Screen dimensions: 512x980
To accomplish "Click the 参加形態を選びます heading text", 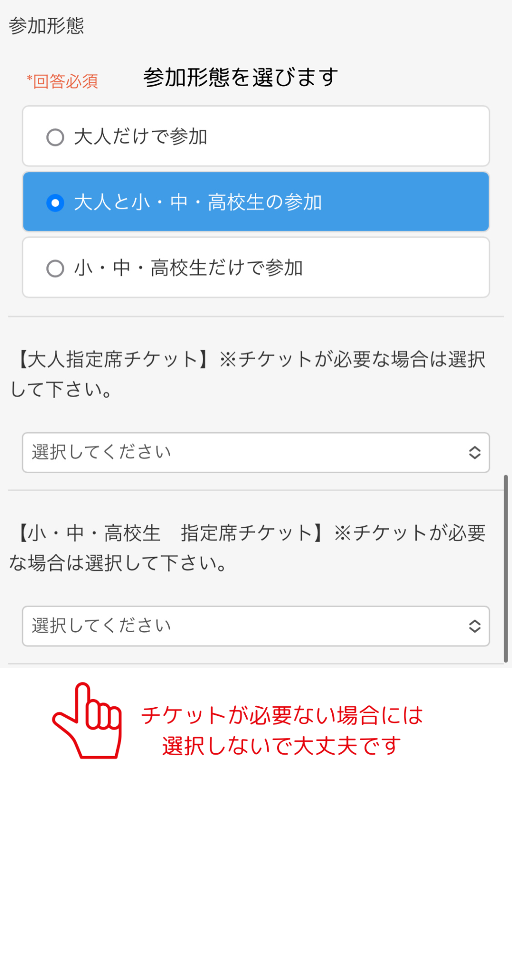I will pyautogui.click(x=240, y=78).
